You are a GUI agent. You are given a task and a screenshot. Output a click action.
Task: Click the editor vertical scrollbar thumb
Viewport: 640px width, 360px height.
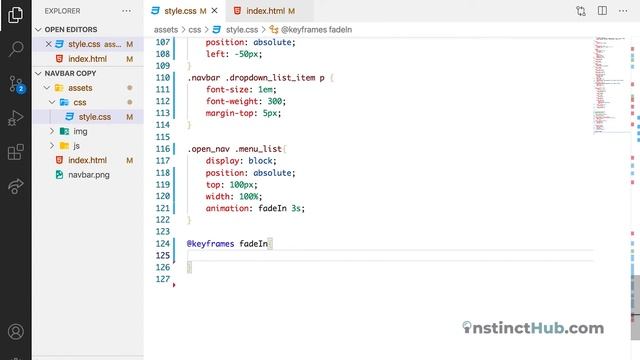point(635,307)
